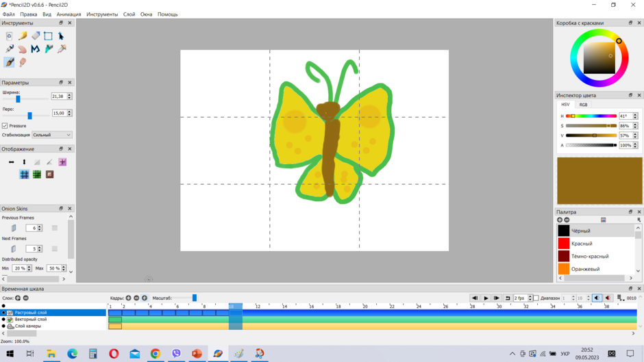Screen dimensions: 644x362
Task: Click the Previous Frames count stepper
Action: [40, 228]
